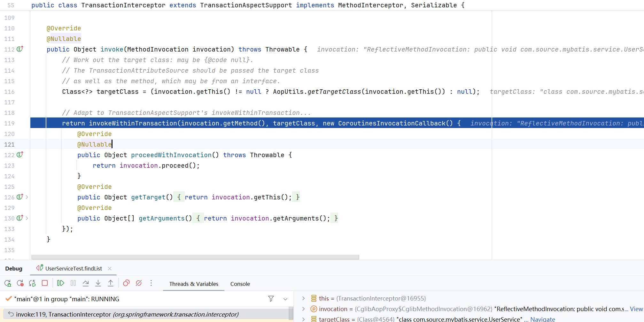644x322 pixels.
Task: Expand the 'invocation' variable node
Action: pyautogui.click(x=303, y=309)
